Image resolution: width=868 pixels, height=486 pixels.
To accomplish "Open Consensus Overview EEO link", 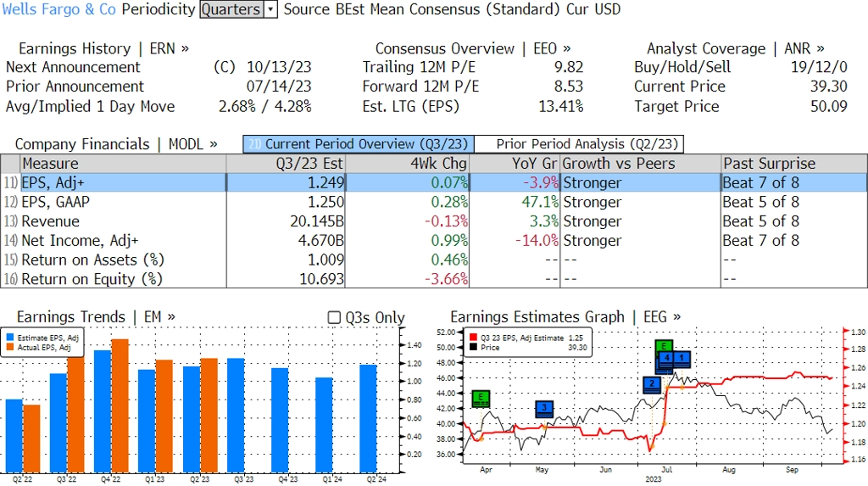I will (473, 48).
